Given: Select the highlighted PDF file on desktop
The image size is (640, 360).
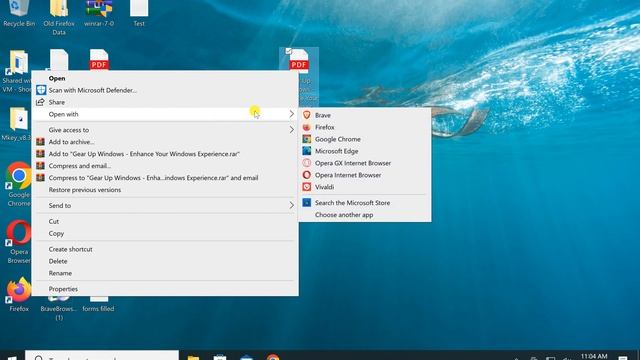Looking at the screenshot, I should coord(299,61).
